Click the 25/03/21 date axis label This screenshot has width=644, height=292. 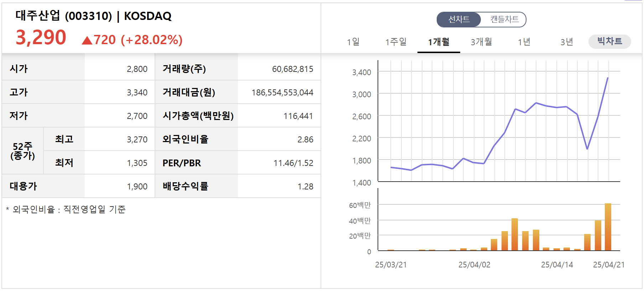tap(391, 265)
